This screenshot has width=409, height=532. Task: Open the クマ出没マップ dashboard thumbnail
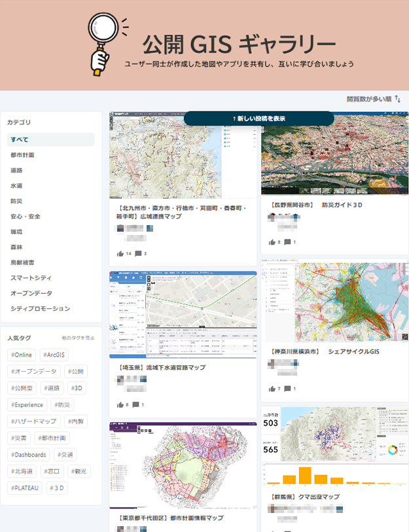click(x=334, y=447)
